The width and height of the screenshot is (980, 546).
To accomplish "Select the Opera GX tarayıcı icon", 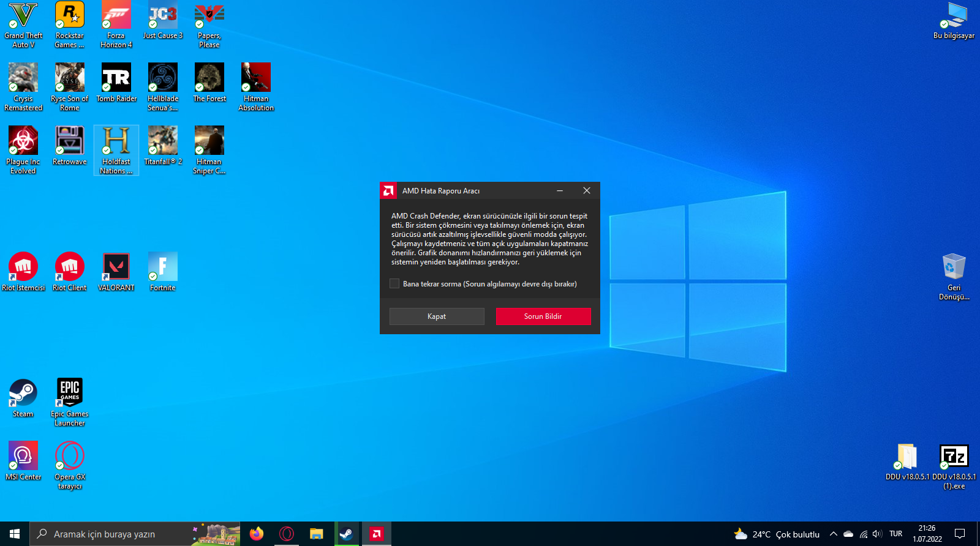I will pyautogui.click(x=70, y=466).
